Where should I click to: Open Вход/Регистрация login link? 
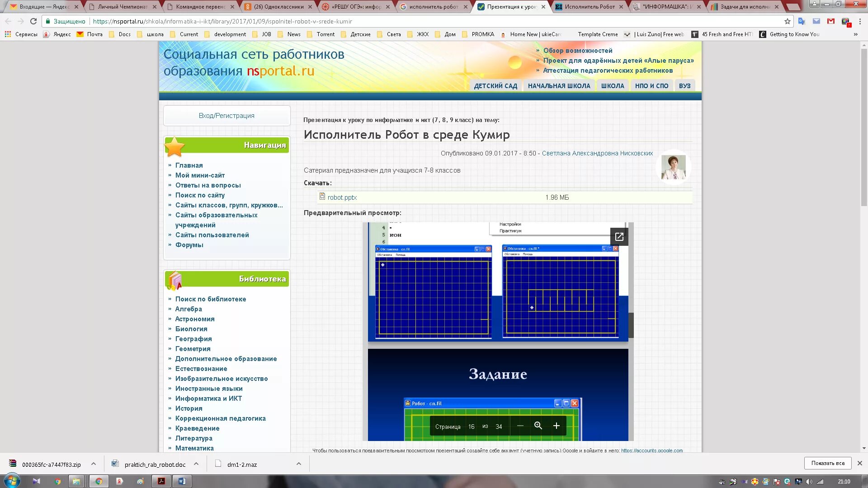[226, 116]
